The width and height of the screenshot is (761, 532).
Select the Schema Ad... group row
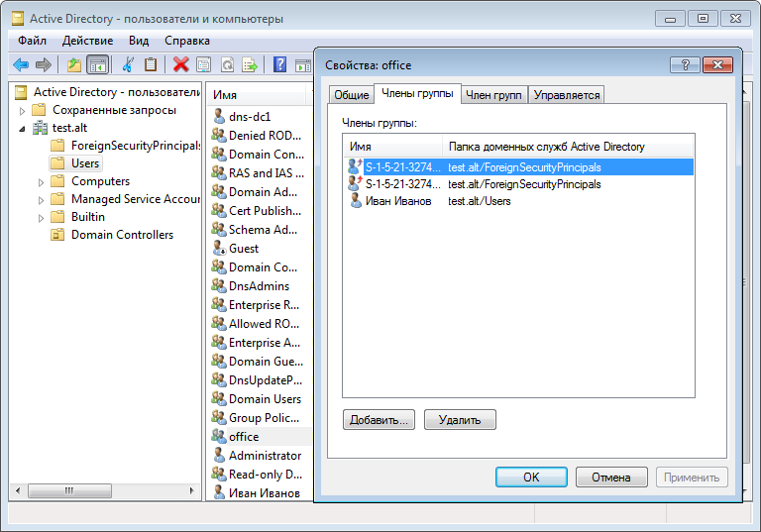[255, 230]
